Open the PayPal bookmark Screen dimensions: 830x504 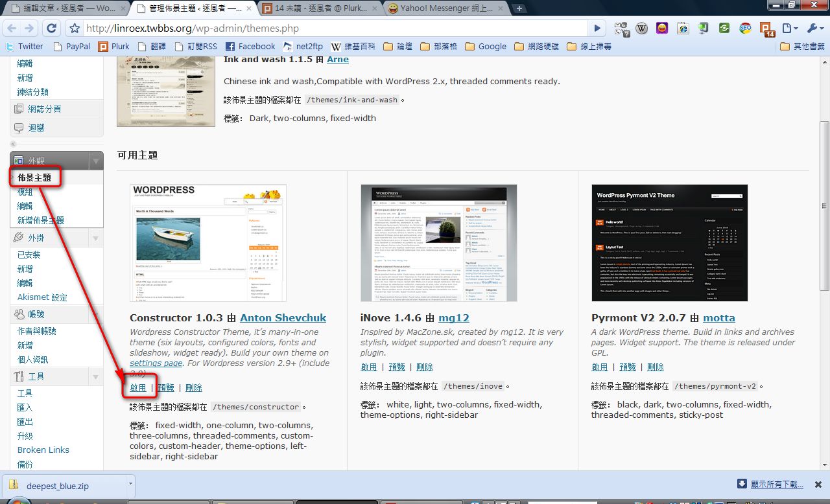click(x=71, y=47)
